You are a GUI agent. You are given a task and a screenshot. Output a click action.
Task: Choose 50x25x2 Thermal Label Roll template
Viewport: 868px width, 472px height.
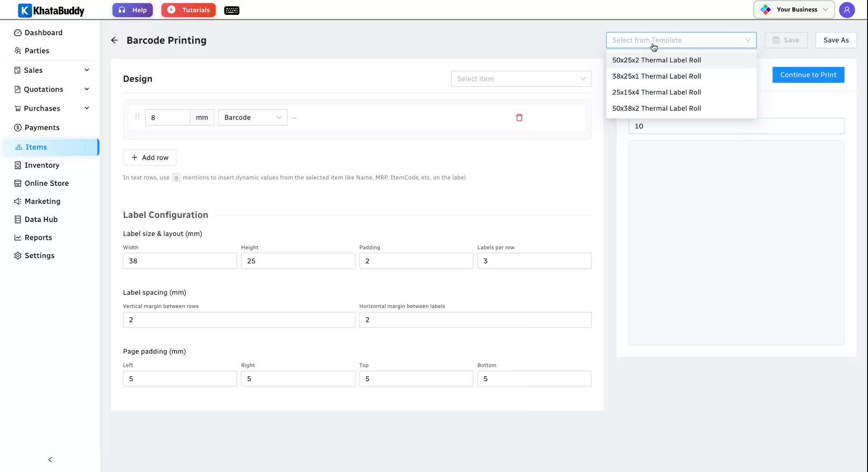click(x=681, y=60)
